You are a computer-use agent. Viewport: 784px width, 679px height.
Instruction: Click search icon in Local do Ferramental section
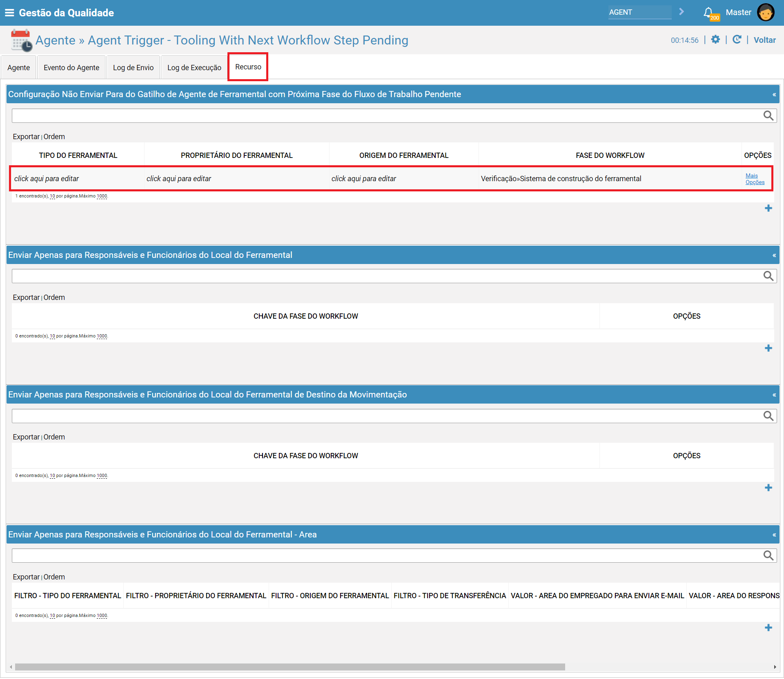coord(768,276)
